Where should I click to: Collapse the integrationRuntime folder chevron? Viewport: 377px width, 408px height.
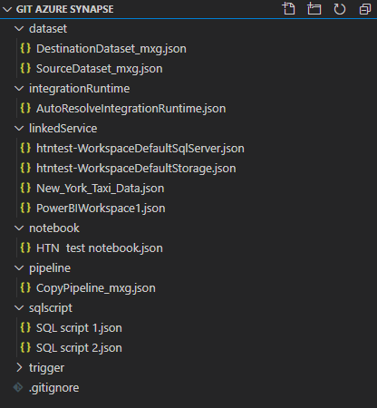(19, 89)
